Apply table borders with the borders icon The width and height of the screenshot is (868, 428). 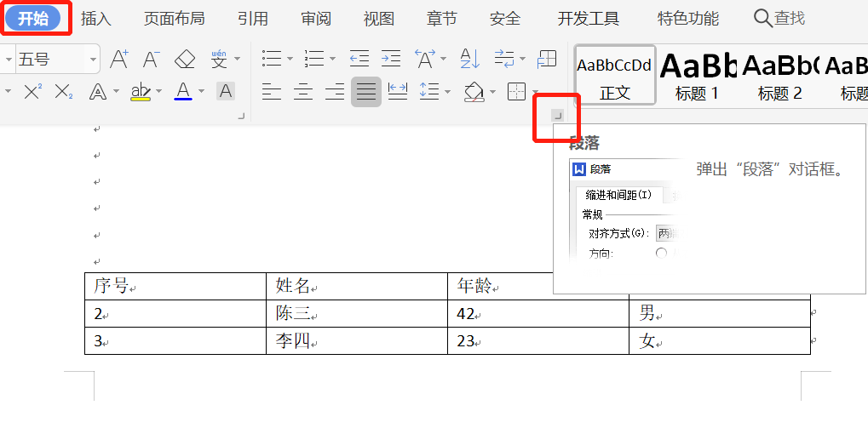(x=516, y=91)
